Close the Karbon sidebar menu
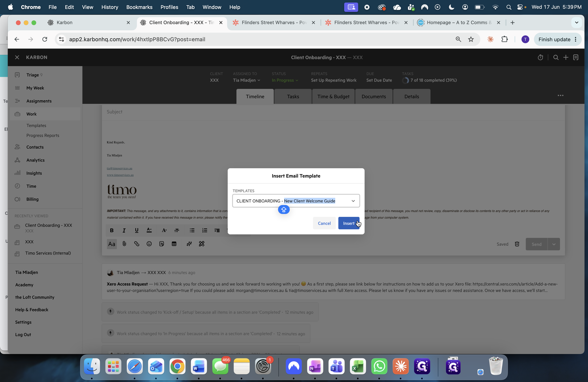588x382 pixels. (x=17, y=57)
